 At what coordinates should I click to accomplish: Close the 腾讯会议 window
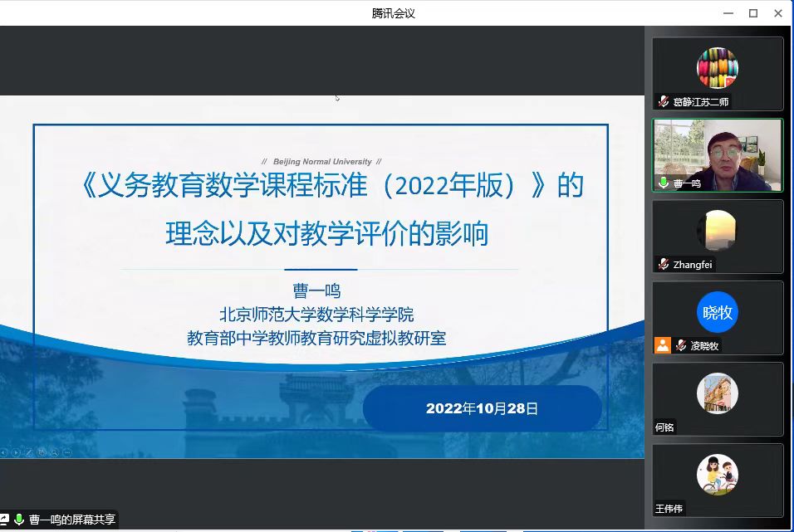pos(778,13)
